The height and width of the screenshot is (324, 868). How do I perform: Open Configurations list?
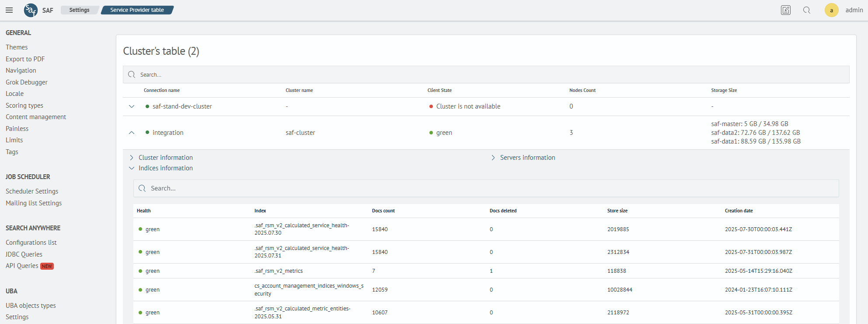(x=31, y=243)
